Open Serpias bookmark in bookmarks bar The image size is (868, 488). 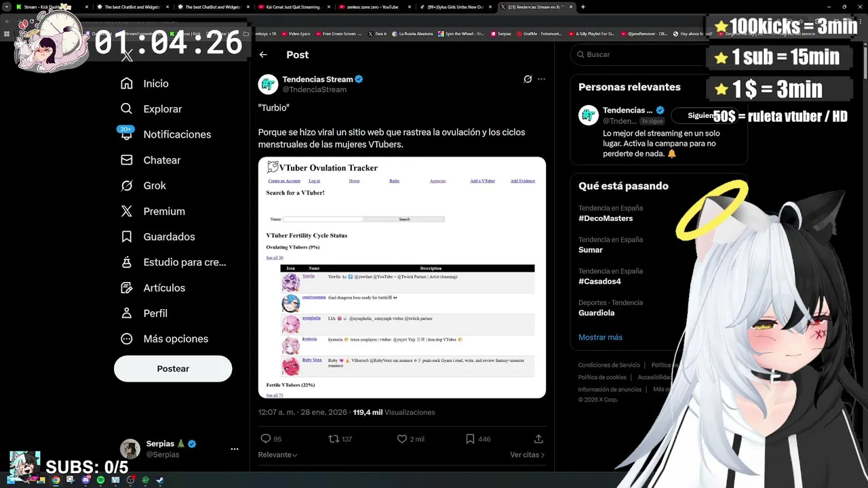click(x=501, y=34)
